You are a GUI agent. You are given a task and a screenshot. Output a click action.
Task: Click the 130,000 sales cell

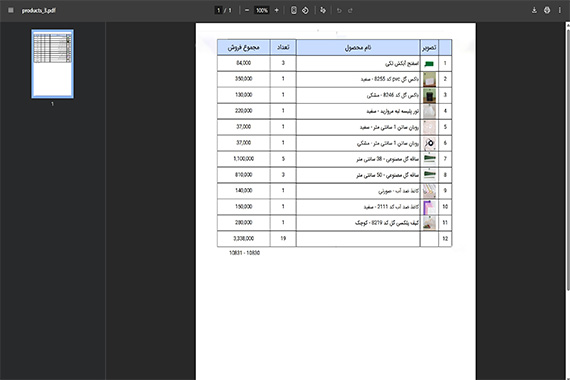point(244,95)
